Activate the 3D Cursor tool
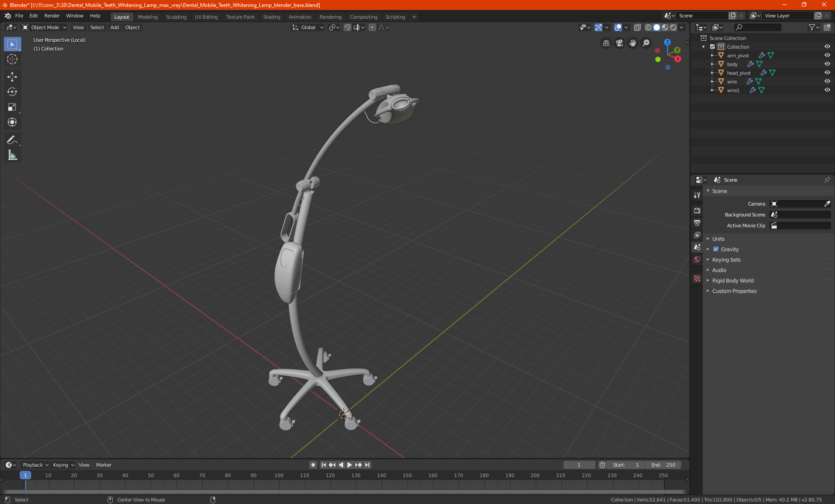The image size is (835, 504). pyautogui.click(x=12, y=60)
